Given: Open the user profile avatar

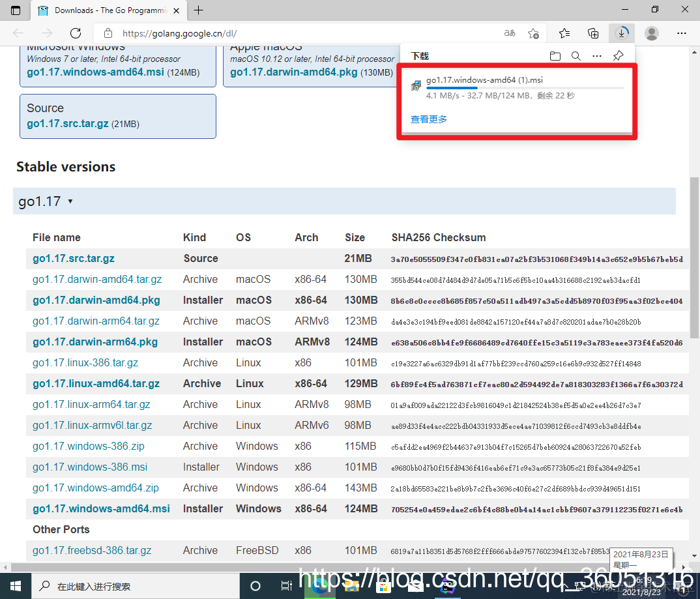Looking at the screenshot, I should 651,33.
